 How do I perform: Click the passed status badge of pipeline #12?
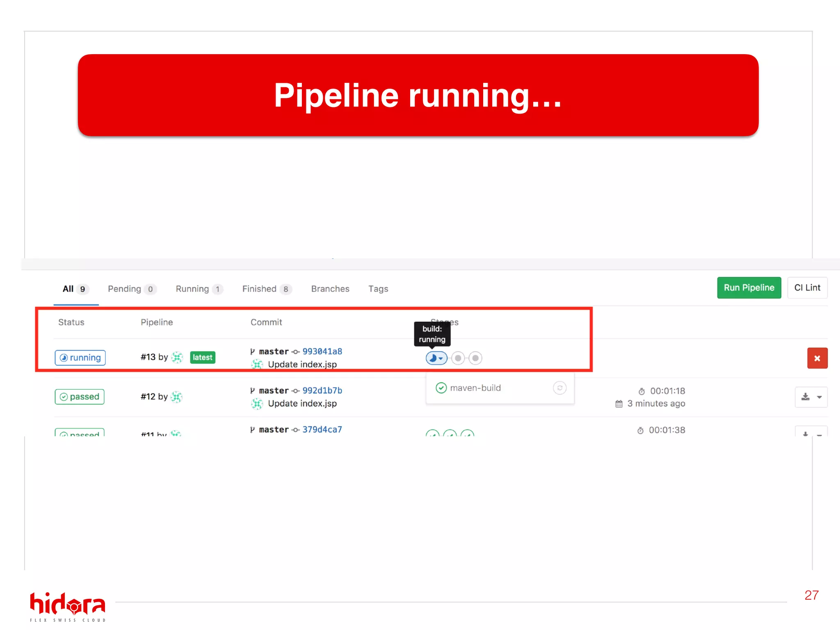tap(80, 397)
